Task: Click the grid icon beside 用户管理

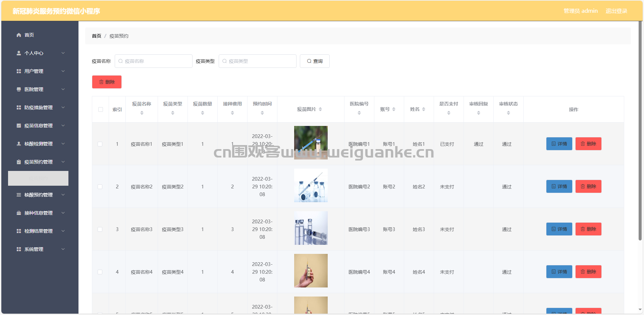Action: pyautogui.click(x=19, y=71)
